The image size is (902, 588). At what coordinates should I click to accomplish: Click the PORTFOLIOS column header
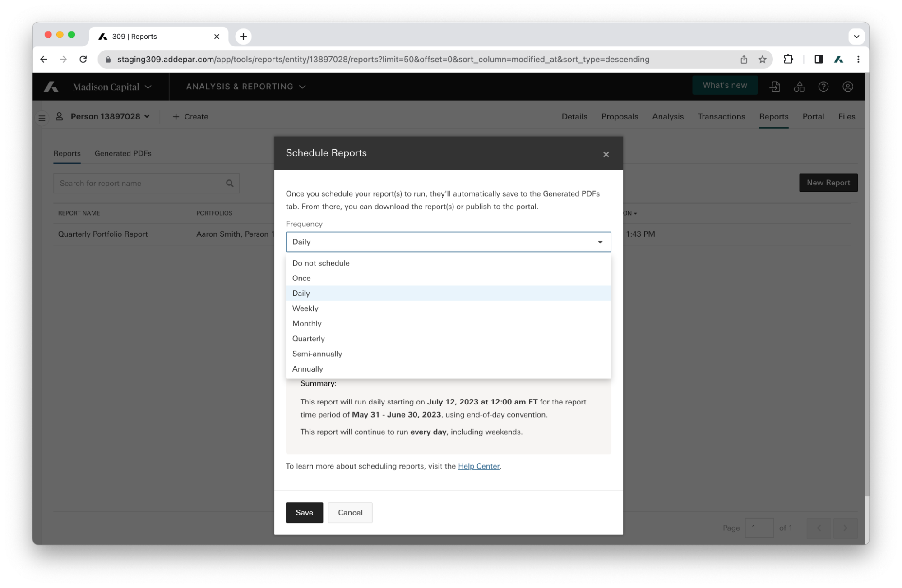214,213
